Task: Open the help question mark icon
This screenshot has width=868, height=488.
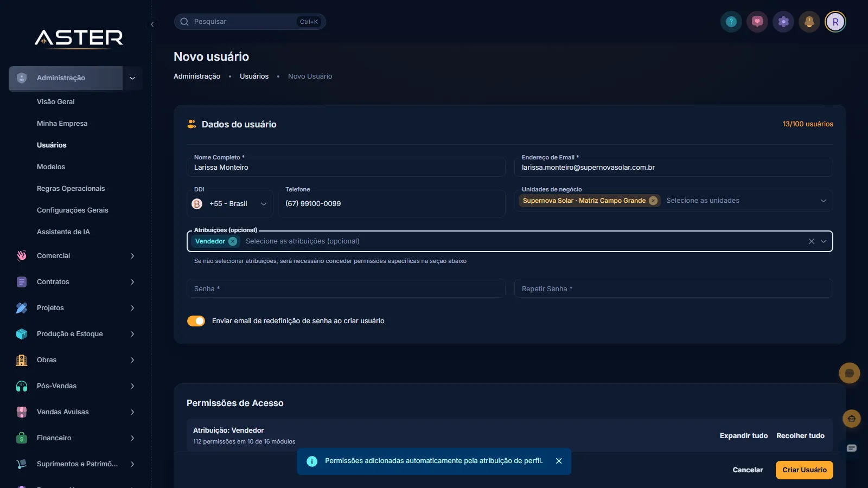Action: pos(731,22)
